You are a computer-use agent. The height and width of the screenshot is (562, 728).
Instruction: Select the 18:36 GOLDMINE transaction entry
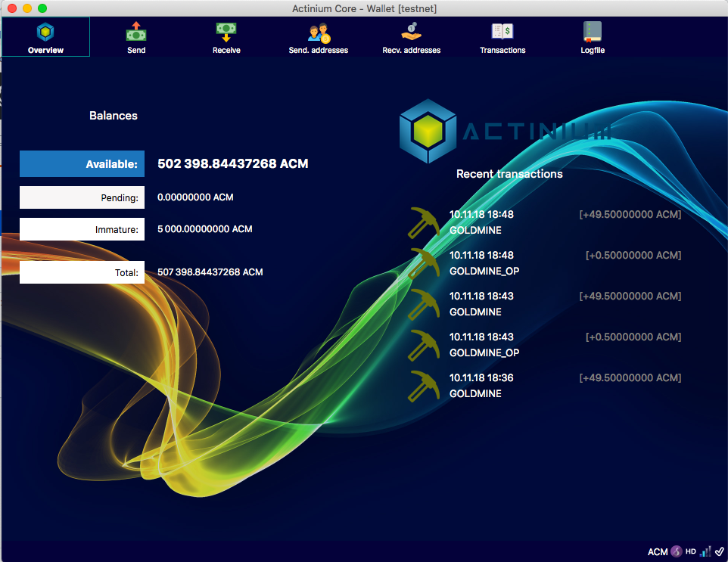click(x=545, y=386)
